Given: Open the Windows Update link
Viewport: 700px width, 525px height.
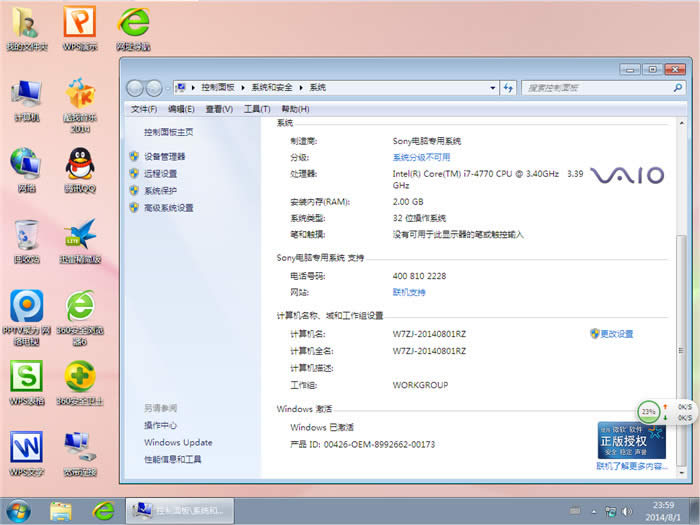Looking at the screenshot, I should point(178,442).
